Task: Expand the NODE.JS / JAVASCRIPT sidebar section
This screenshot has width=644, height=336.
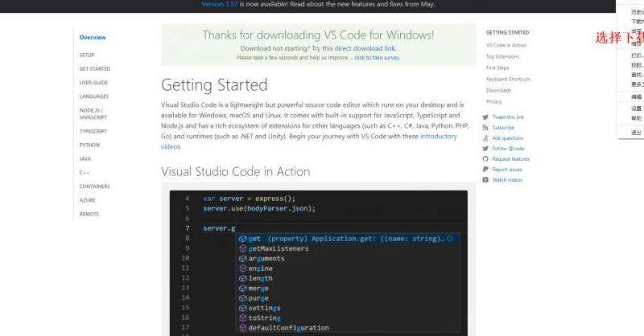Action: [93, 113]
